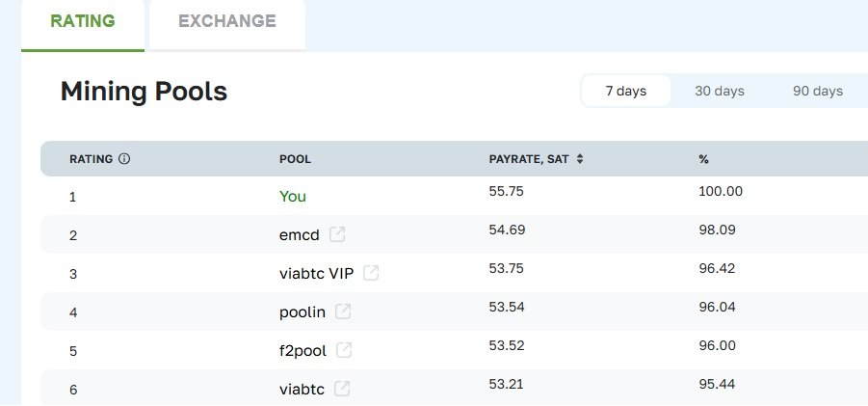Show rating info tooltip icon

coord(124,159)
